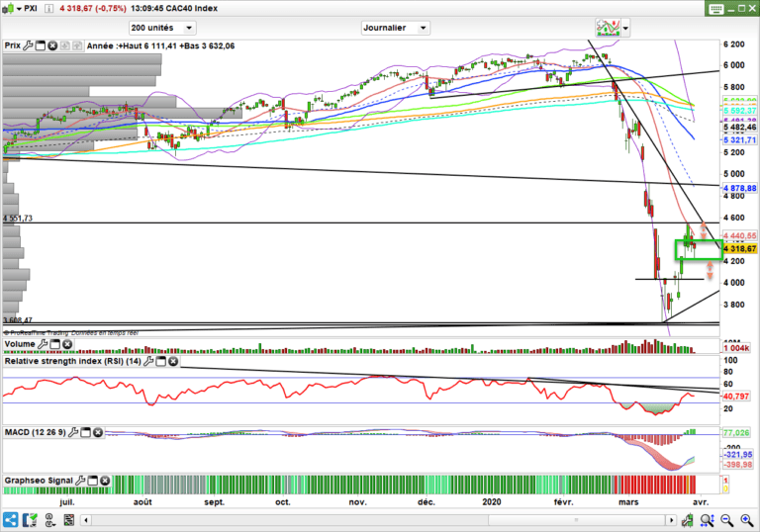The image size is (760, 532).
Task: Close the Volume indicator panel
Action: click(x=68, y=346)
